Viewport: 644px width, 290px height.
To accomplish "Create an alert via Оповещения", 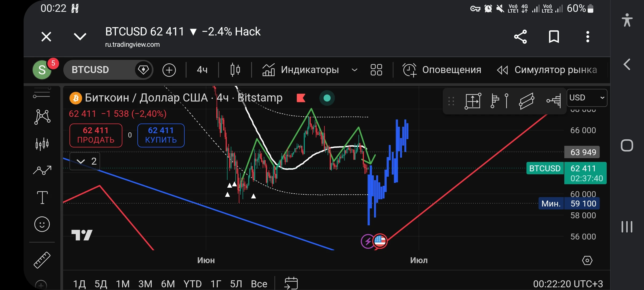I will (442, 70).
